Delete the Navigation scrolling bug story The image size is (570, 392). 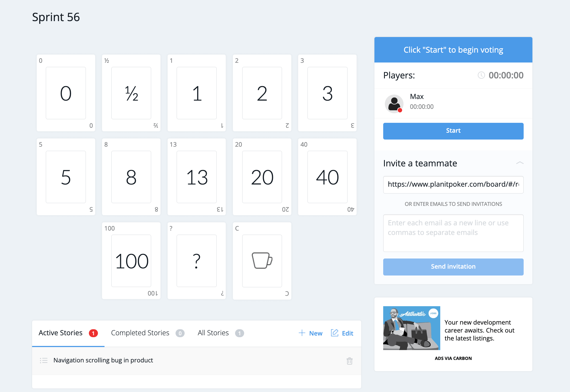pyautogui.click(x=349, y=361)
